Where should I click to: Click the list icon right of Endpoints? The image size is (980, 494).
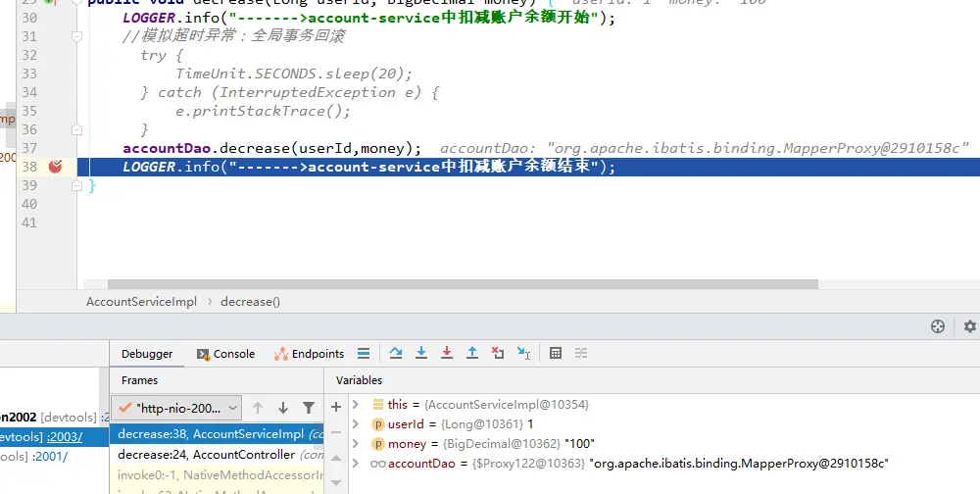364,353
